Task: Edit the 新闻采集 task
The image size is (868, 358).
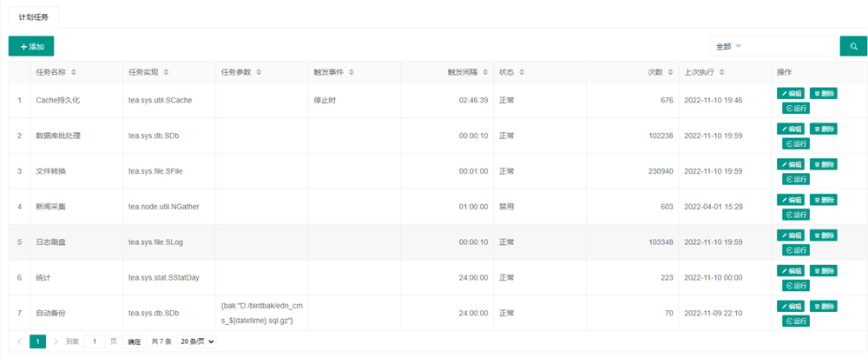Action: click(x=790, y=200)
